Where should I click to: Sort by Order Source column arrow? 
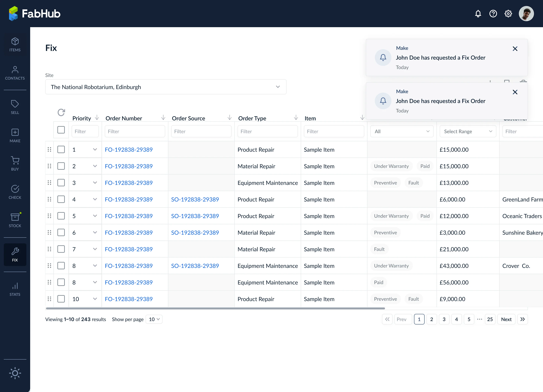coord(230,117)
